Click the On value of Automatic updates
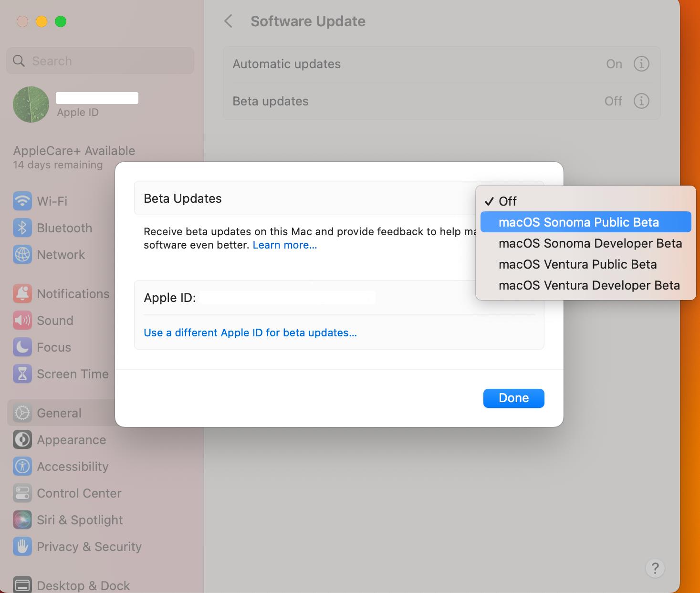The image size is (700, 593). [x=614, y=63]
